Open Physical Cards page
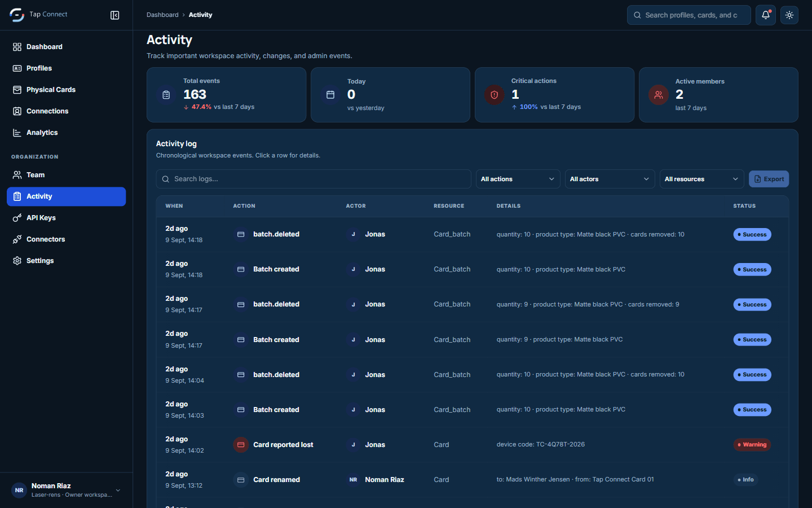The image size is (812, 508). click(67, 90)
